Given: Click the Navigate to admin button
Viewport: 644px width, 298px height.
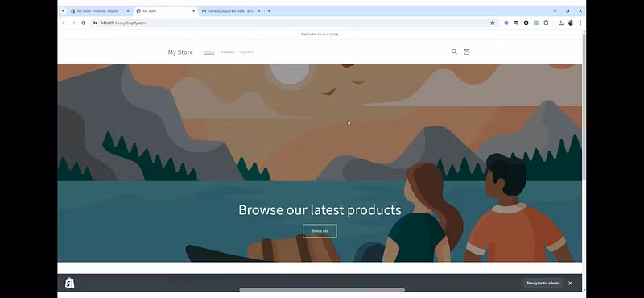Looking at the screenshot, I should click(x=543, y=284).
